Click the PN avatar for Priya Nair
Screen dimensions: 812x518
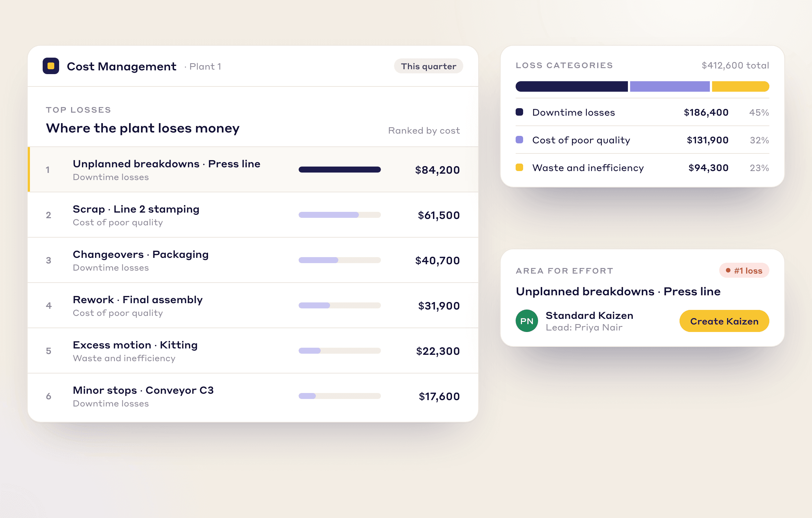[527, 321]
